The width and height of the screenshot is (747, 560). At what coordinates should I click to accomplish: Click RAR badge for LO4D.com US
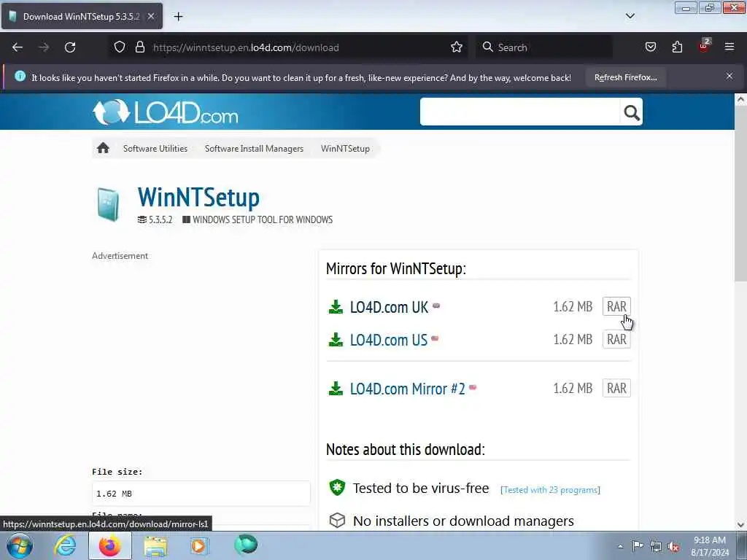click(616, 339)
